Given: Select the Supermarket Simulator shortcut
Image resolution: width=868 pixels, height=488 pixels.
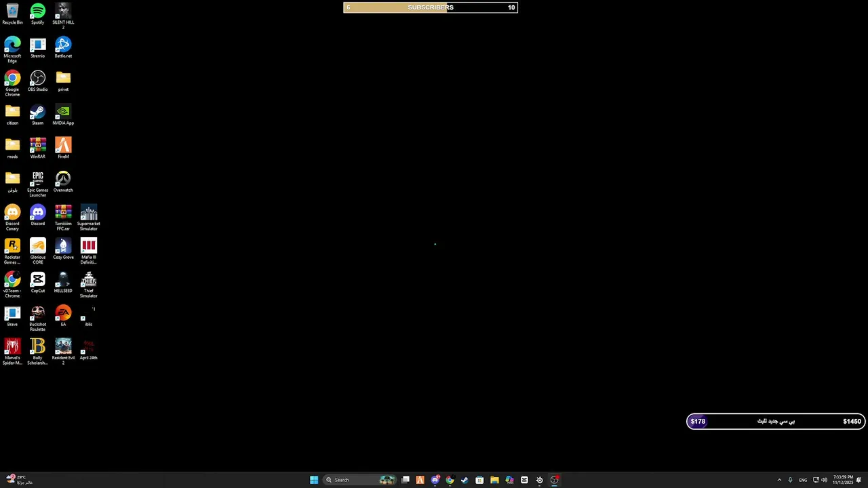Looking at the screenshot, I should click(88, 218).
